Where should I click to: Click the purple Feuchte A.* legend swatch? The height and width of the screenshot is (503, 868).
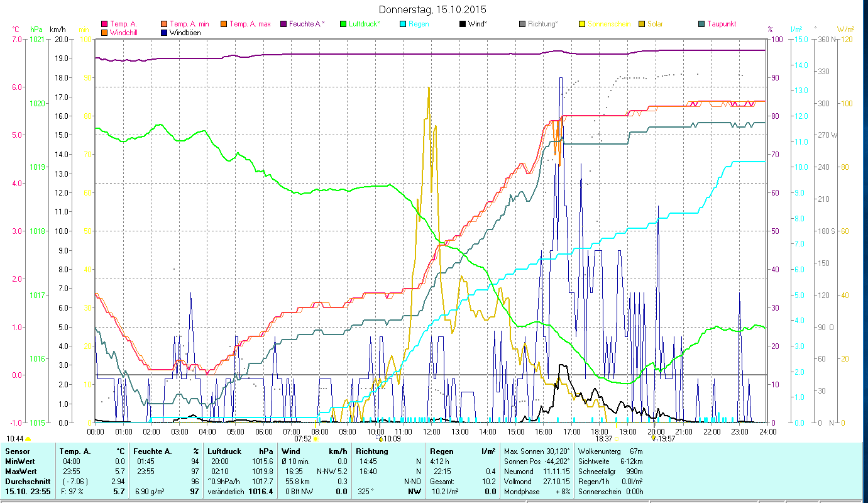click(283, 24)
